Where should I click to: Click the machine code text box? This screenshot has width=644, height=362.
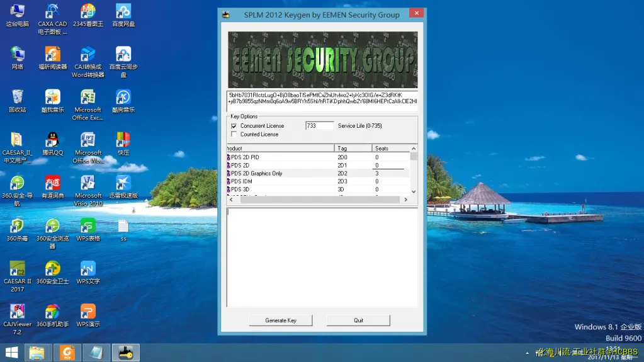coord(322,101)
